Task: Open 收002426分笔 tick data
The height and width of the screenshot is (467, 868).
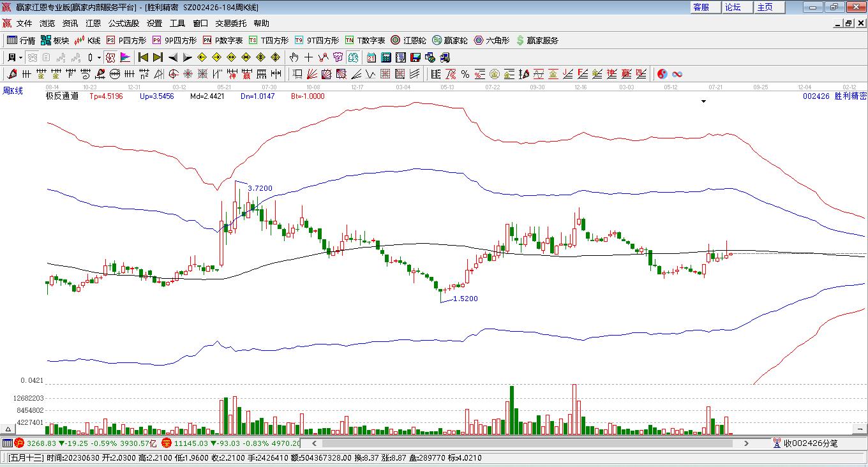Action: click(805, 443)
